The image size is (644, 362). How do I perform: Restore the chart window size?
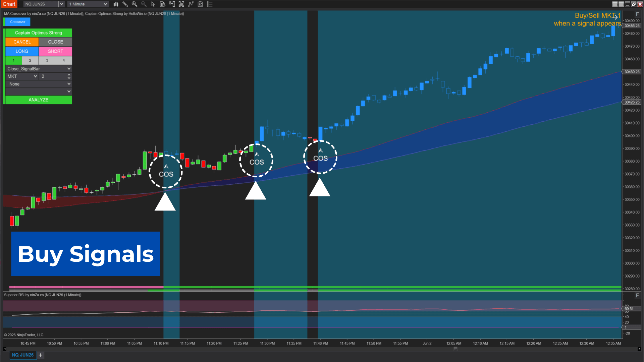(x=634, y=4)
